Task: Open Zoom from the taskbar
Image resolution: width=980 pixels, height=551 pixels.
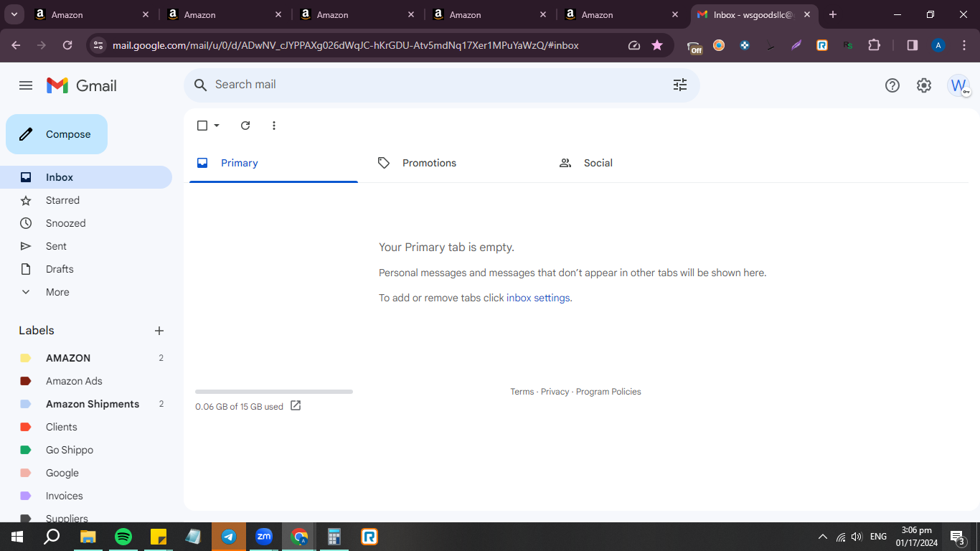Action: 264,537
